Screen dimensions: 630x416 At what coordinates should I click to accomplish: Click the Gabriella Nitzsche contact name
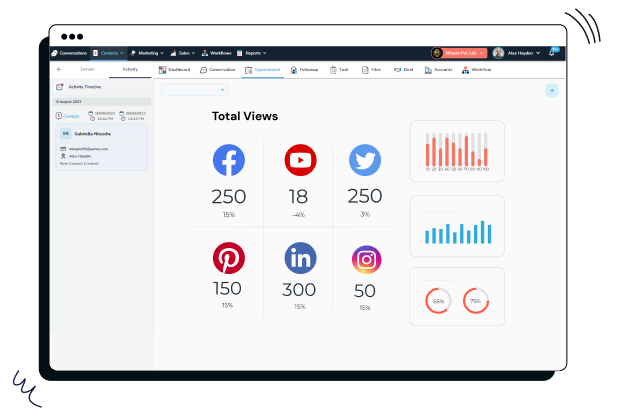93,134
